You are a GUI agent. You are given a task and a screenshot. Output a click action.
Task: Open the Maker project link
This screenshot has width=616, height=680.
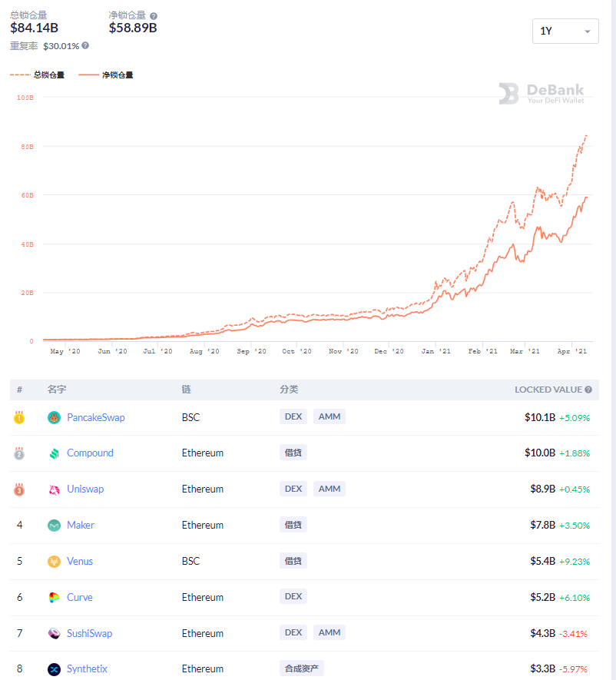(x=81, y=526)
